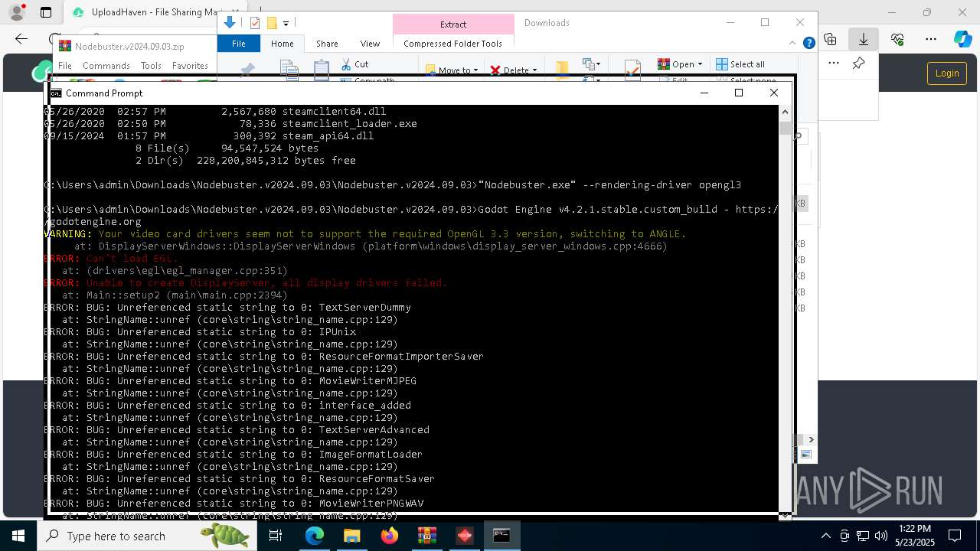Open the File tab in Explorer
This screenshot has height=551, width=980.
(239, 44)
